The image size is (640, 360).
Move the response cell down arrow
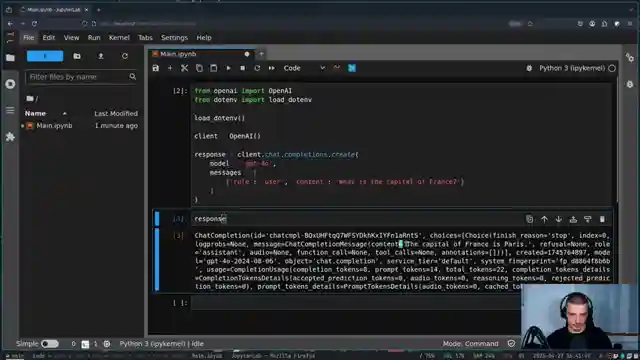[x=558, y=219]
